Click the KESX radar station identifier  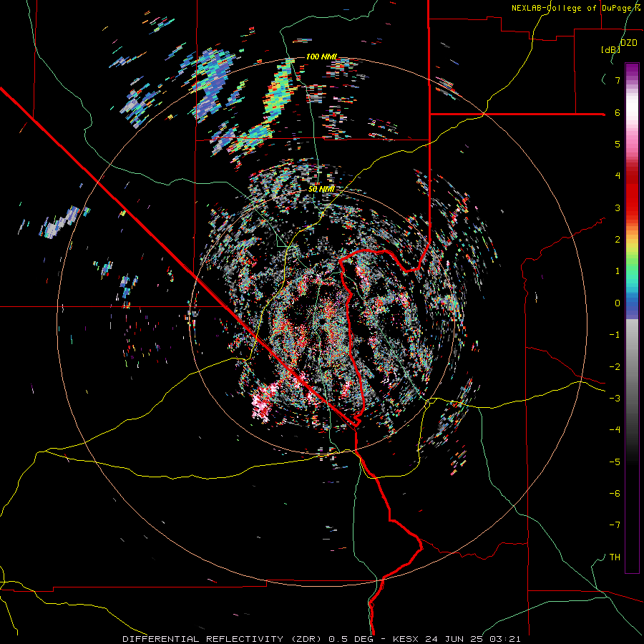click(x=407, y=639)
